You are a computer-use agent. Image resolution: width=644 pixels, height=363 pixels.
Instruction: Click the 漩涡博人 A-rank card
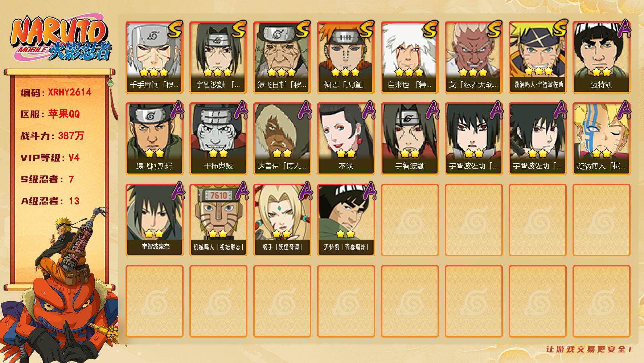click(601, 139)
